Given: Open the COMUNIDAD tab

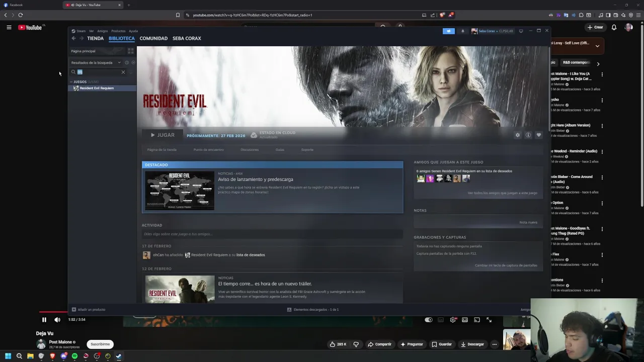Looking at the screenshot, I should pyautogui.click(x=153, y=38).
